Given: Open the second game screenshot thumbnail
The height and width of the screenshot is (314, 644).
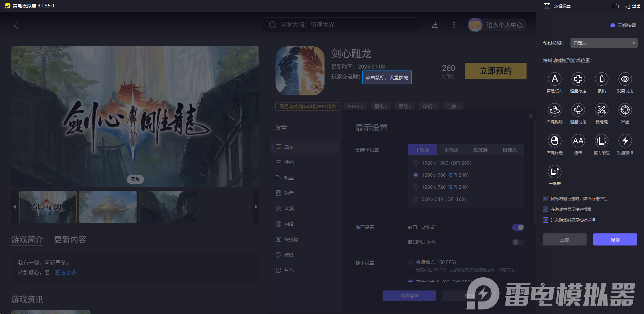Looking at the screenshot, I should [x=108, y=207].
